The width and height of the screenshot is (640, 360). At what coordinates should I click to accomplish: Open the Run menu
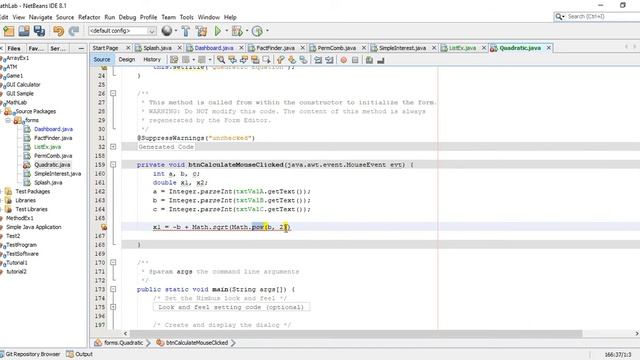tap(109, 17)
